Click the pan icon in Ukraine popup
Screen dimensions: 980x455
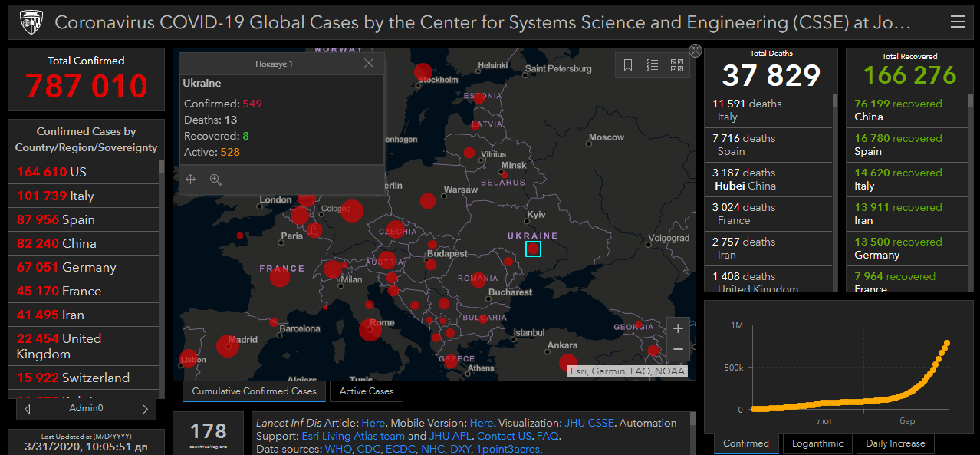(191, 180)
